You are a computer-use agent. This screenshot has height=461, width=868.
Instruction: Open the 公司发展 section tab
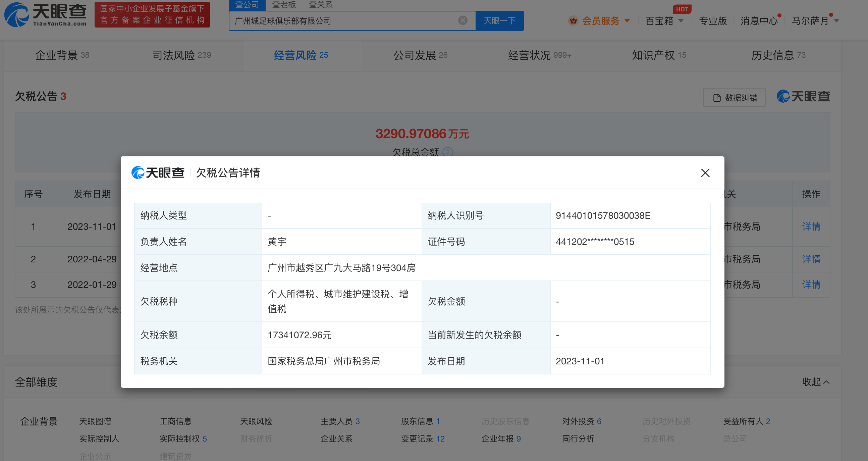[x=421, y=55]
